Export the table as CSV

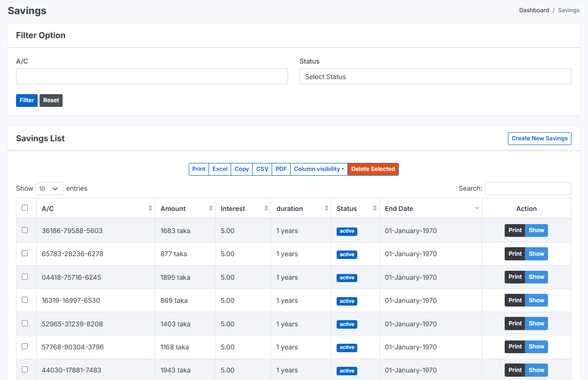pos(262,169)
